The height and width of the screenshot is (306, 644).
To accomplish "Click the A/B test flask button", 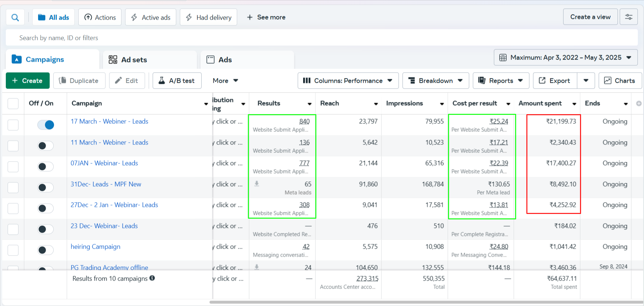I will [x=177, y=81].
